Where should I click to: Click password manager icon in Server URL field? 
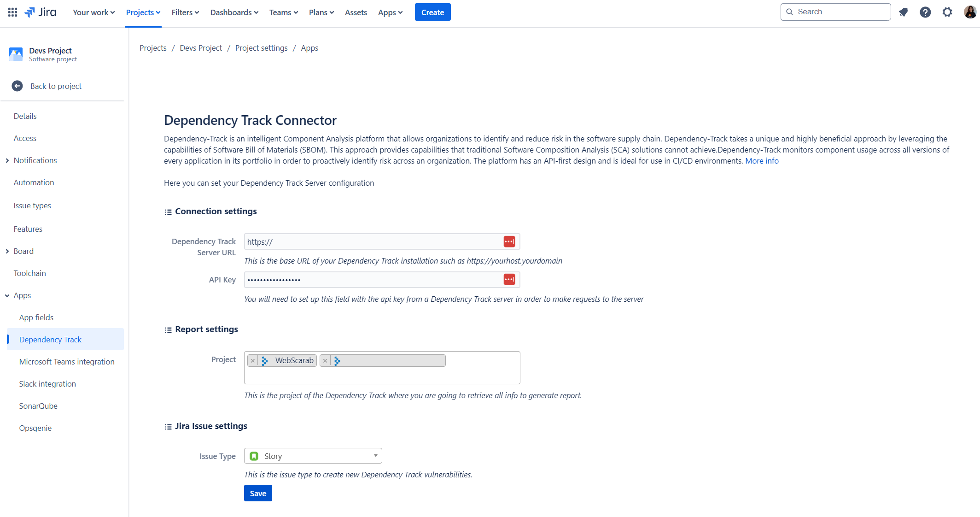(509, 241)
